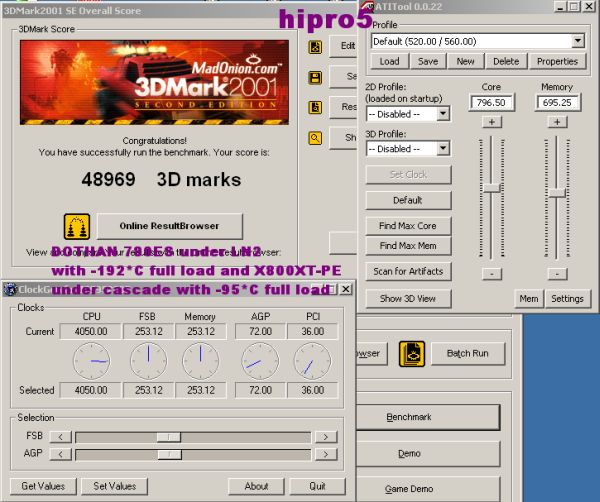
Task: Increase Core clock with plus button
Action: (x=492, y=122)
